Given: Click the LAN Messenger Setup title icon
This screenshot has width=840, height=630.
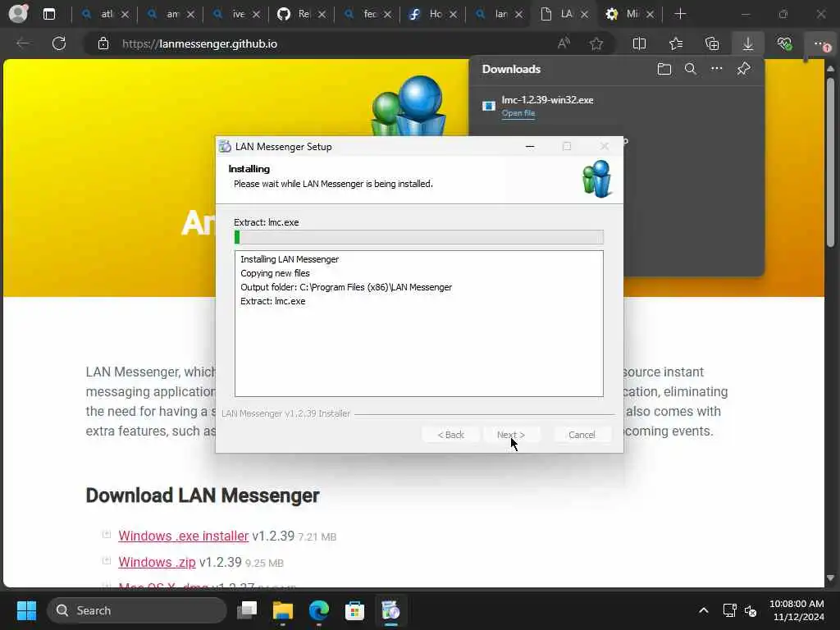Looking at the screenshot, I should [225, 146].
